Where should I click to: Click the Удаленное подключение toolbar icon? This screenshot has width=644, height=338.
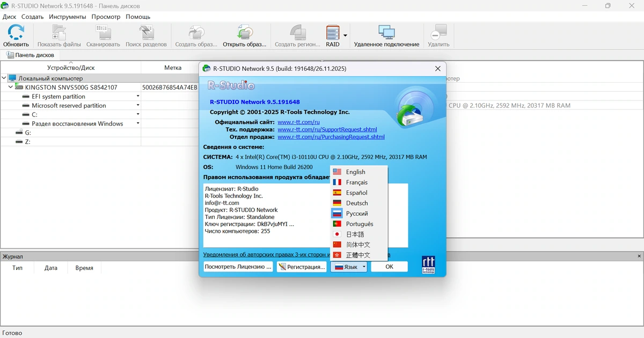tap(386, 32)
